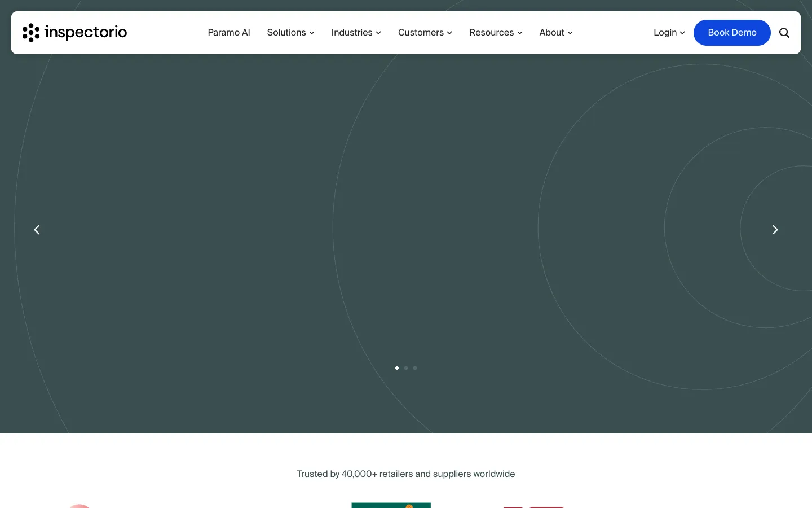Screen dimensions: 812x508
Task: Open the Login dropdown
Action: click(x=669, y=33)
